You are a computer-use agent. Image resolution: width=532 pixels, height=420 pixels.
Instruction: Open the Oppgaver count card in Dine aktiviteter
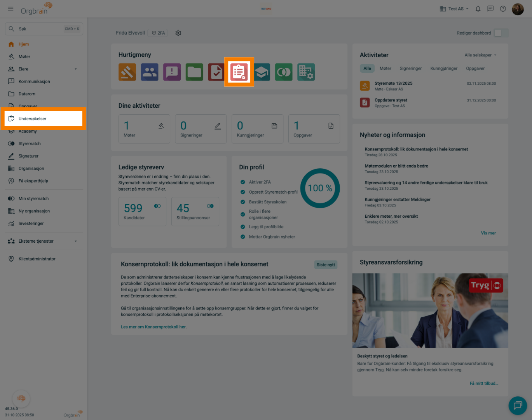[314, 129]
